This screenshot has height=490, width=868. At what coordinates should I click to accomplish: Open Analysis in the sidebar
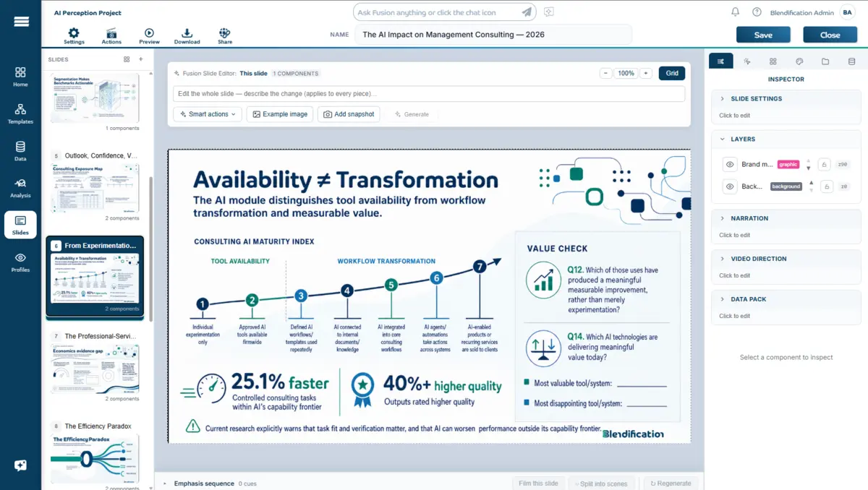pos(20,188)
